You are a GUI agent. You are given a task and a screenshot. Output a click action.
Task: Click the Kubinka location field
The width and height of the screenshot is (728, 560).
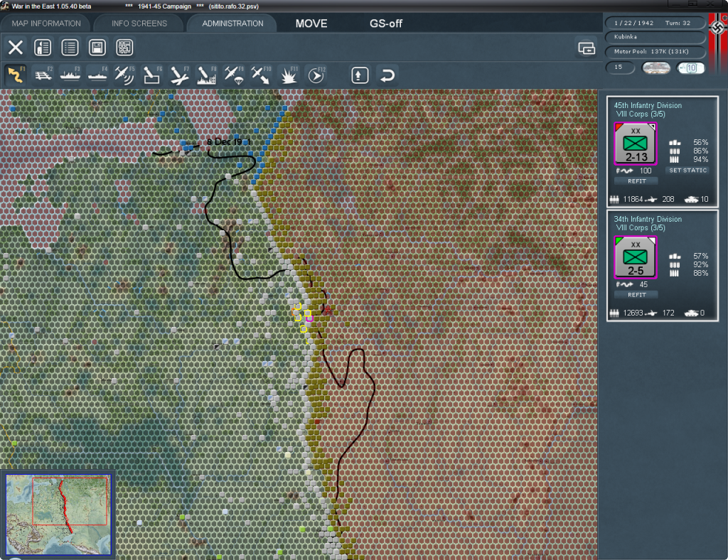coord(655,37)
